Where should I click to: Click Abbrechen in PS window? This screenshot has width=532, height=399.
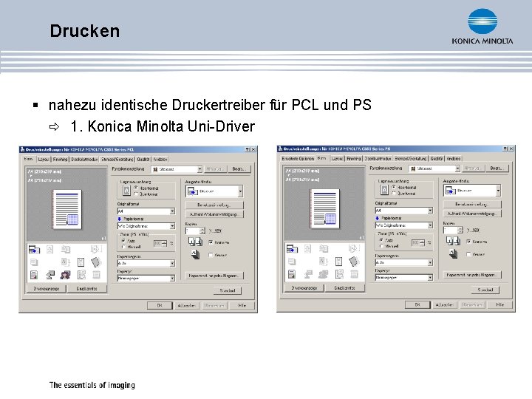click(x=445, y=305)
